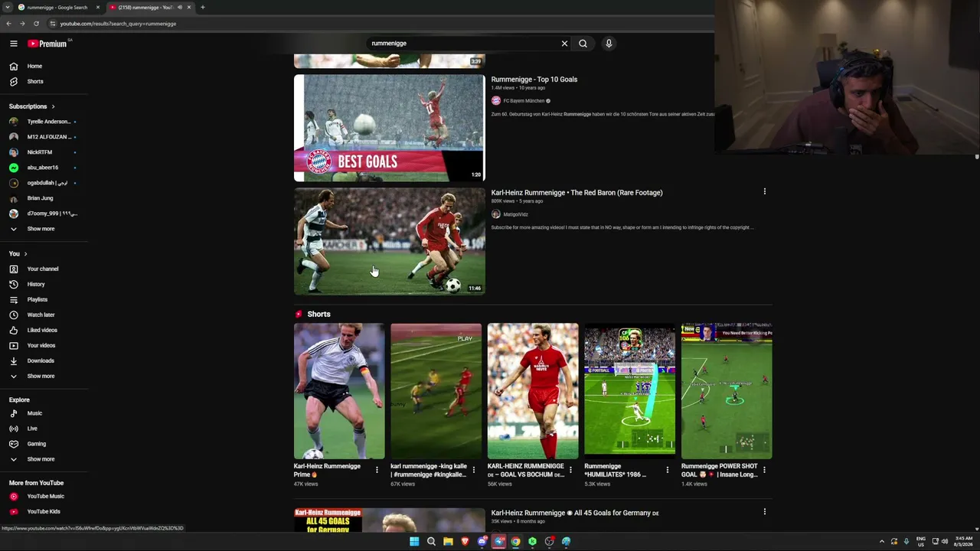This screenshot has width=980, height=551.
Task: Open options for All 45 Goals video
Action: (x=764, y=511)
